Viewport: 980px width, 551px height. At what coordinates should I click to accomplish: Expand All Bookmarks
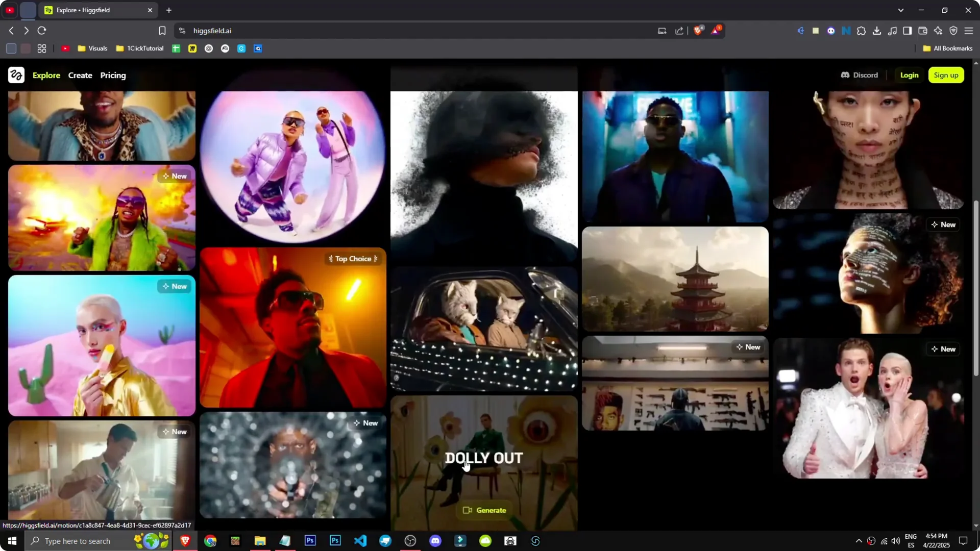coord(947,48)
